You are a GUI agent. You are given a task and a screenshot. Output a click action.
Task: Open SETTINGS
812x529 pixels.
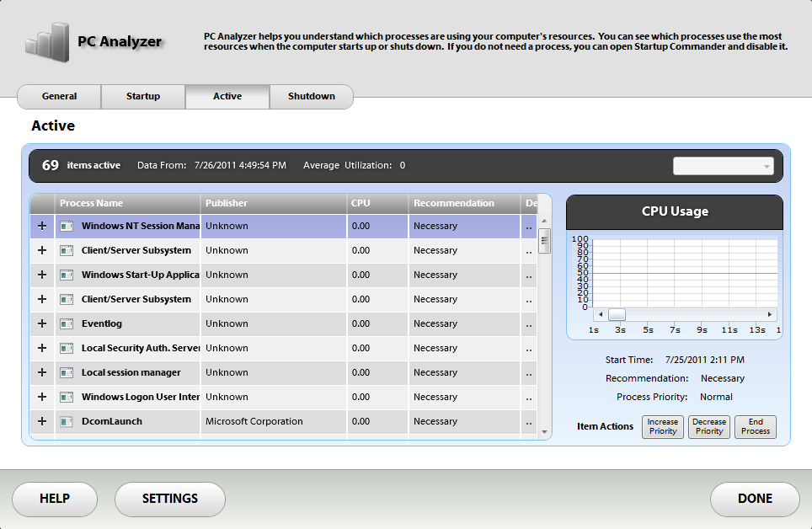tap(170, 499)
